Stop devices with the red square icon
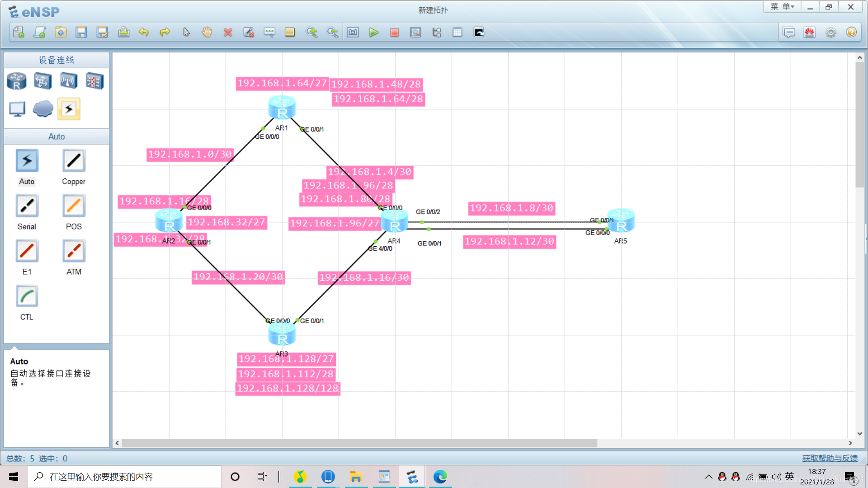 395,32
